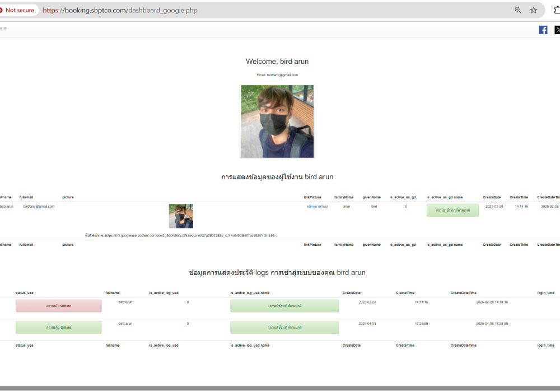This screenshot has width=560, height=392.
Task: Open the zoom magnifier icon in address bar
Action: click(x=518, y=10)
